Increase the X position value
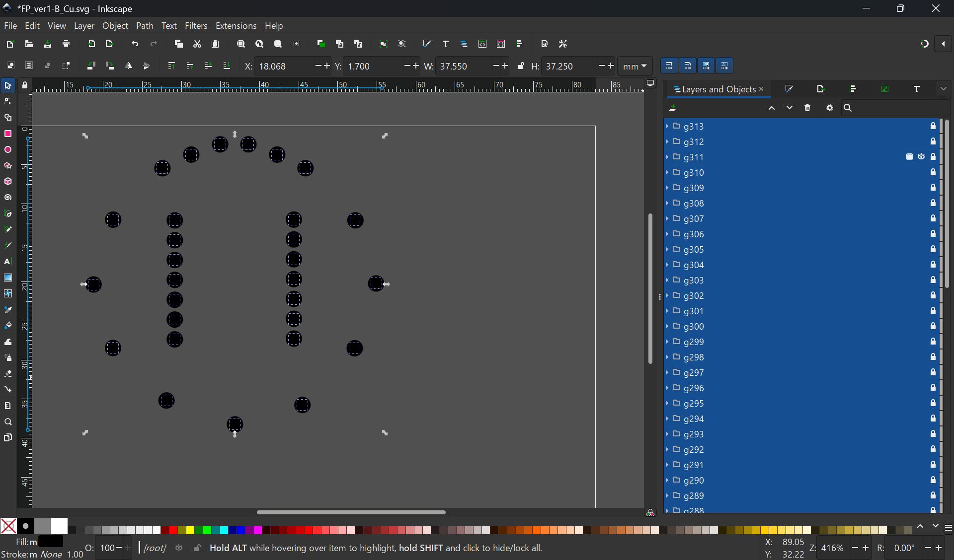 pyautogui.click(x=326, y=66)
